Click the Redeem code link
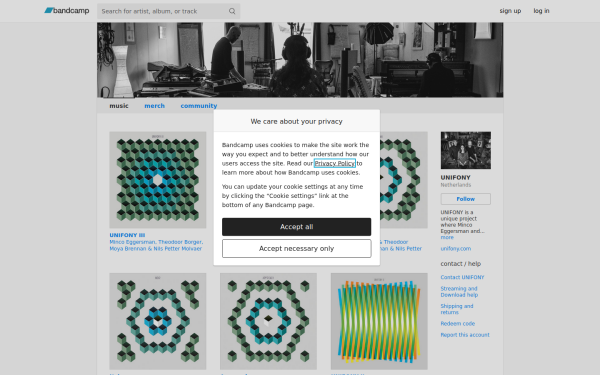Image resolution: width=600 pixels, height=375 pixels. (x=458, y=324)
